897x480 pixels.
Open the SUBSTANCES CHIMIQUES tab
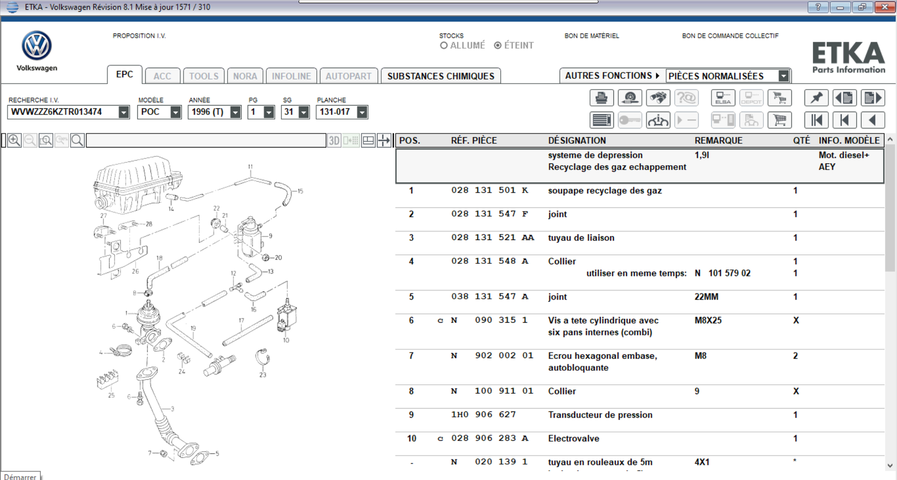click(440, 76)
